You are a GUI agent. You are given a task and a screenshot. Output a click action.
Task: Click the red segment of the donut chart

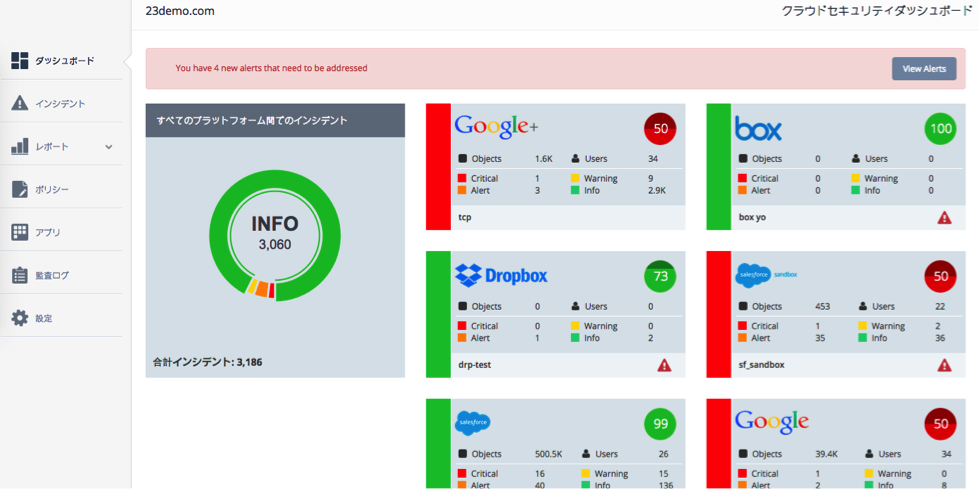(x=272, y=292)
